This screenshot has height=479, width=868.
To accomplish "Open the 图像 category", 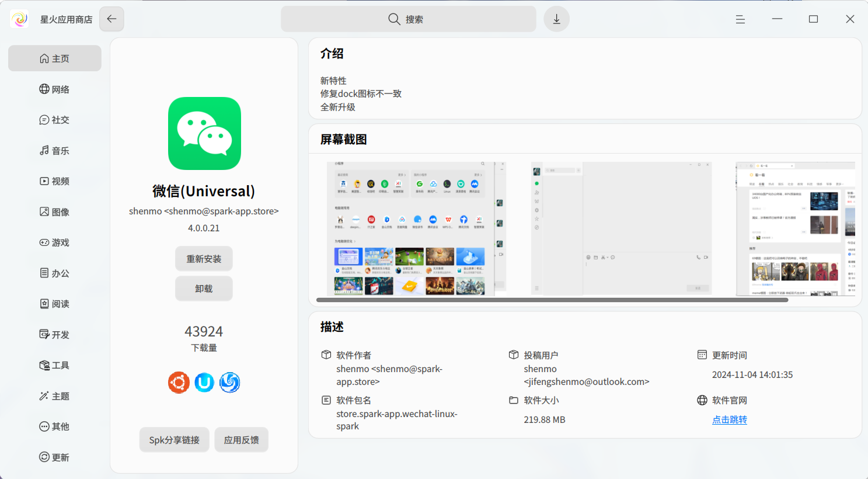I will 55,212.
